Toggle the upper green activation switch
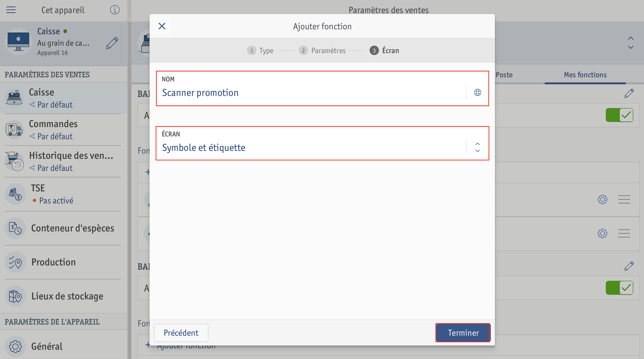The image size is (644, 359). [x=619, y=115]
